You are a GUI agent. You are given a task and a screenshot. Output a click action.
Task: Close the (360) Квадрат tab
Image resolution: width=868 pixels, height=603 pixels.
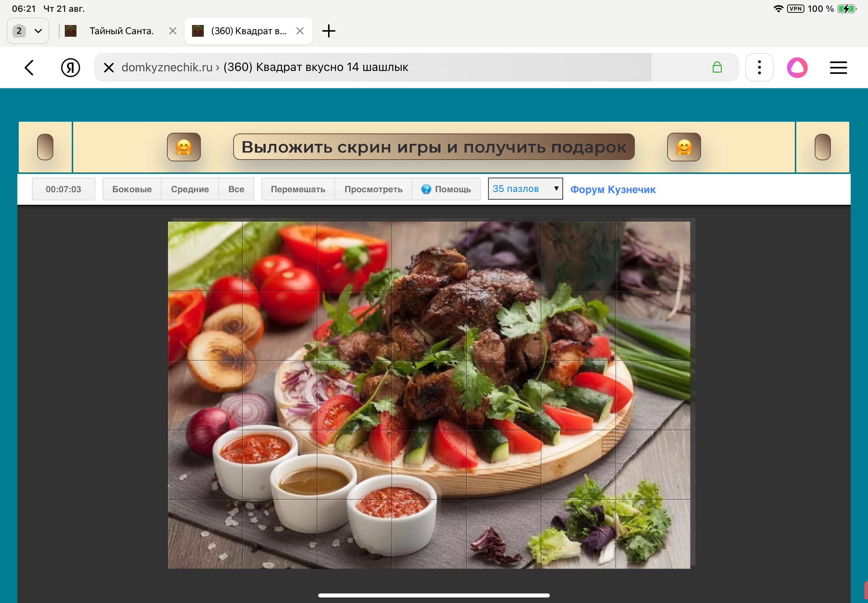tap(300, 31)
